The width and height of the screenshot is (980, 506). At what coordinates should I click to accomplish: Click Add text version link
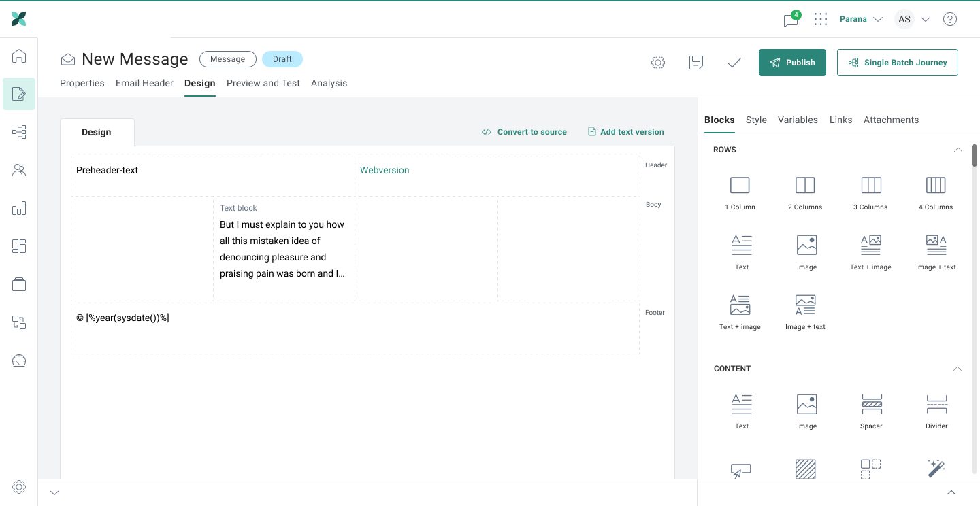(626, 132)
